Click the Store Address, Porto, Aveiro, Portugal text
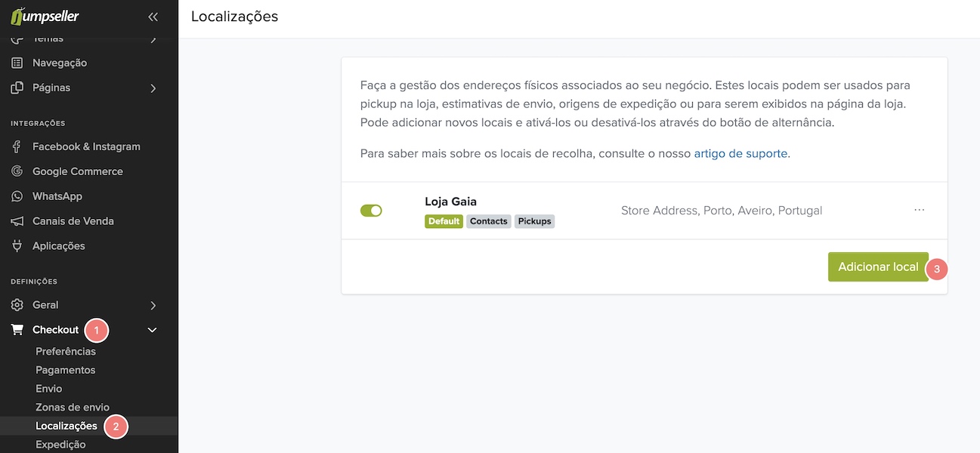This screenshot has width=980, height=453. click(722, 211)
